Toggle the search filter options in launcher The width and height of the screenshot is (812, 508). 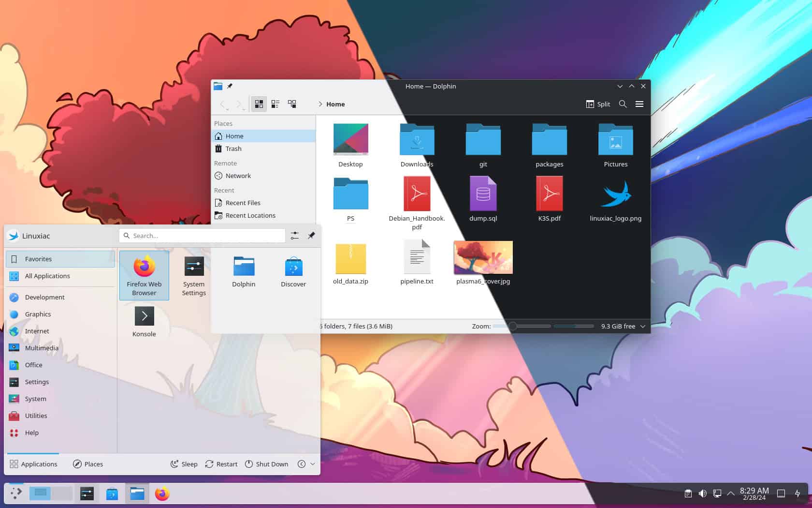[x=294, y=236]
